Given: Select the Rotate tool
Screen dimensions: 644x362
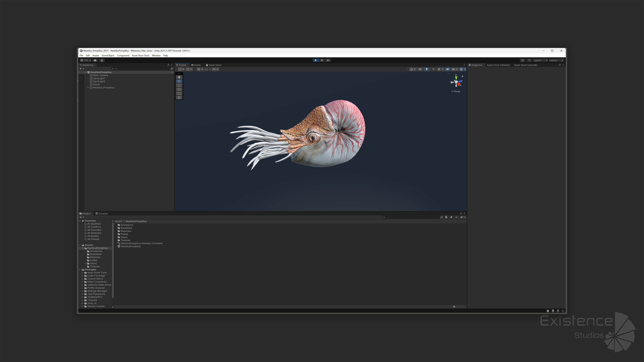Looking at the screenshot, I should [179, 85].
